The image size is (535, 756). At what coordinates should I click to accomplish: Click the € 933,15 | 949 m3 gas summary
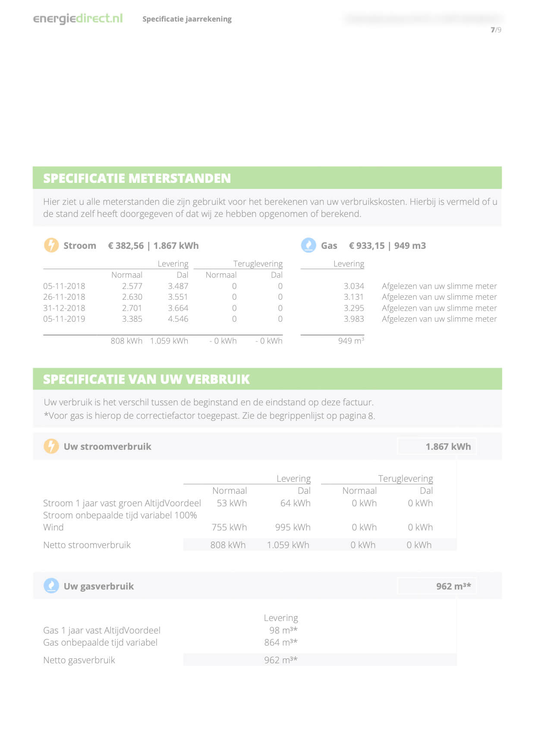coord(387,245)
